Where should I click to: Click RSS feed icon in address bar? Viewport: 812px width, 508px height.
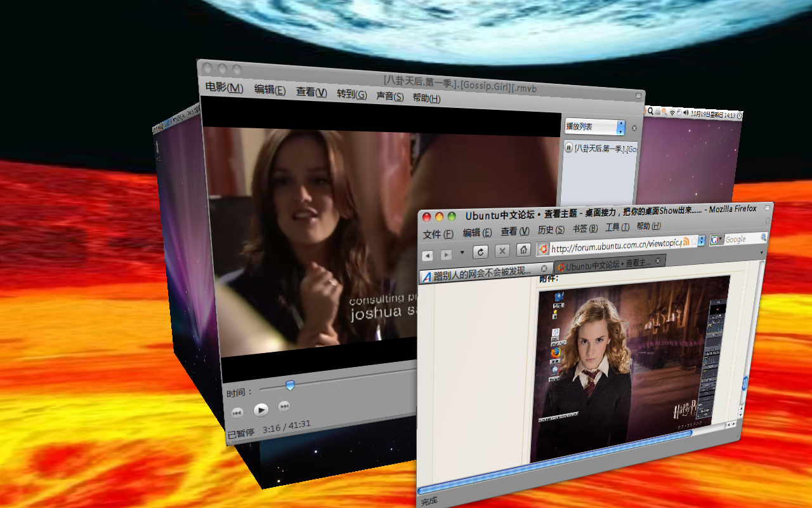coord(686,241)
